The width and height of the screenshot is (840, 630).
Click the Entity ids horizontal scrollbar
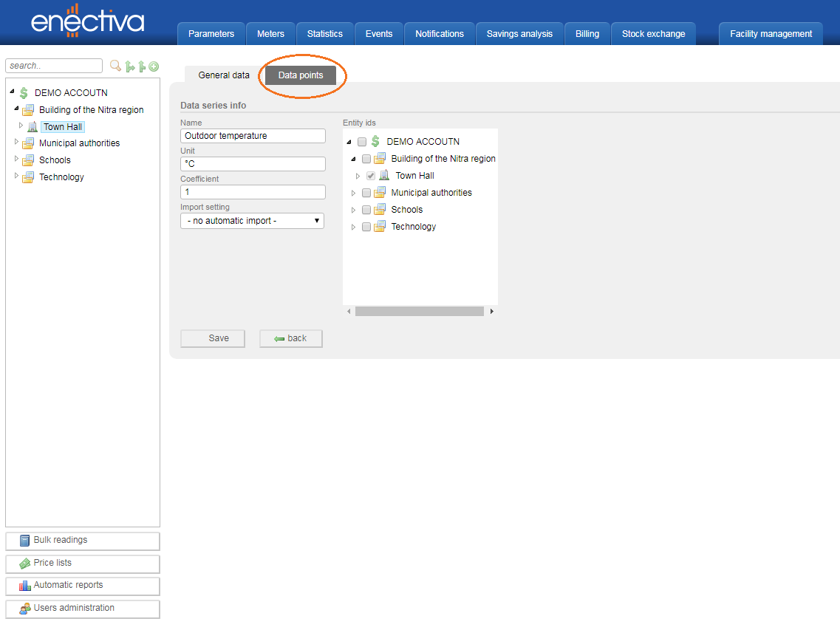click(419, 312)
